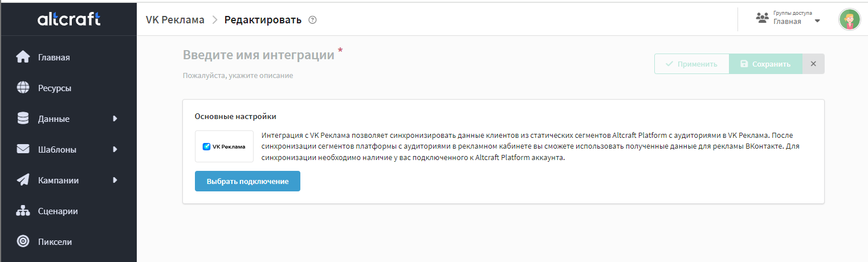Close the editor with X button
The image size is (868, 262).
pyautogui.click(x=813, y=64)
